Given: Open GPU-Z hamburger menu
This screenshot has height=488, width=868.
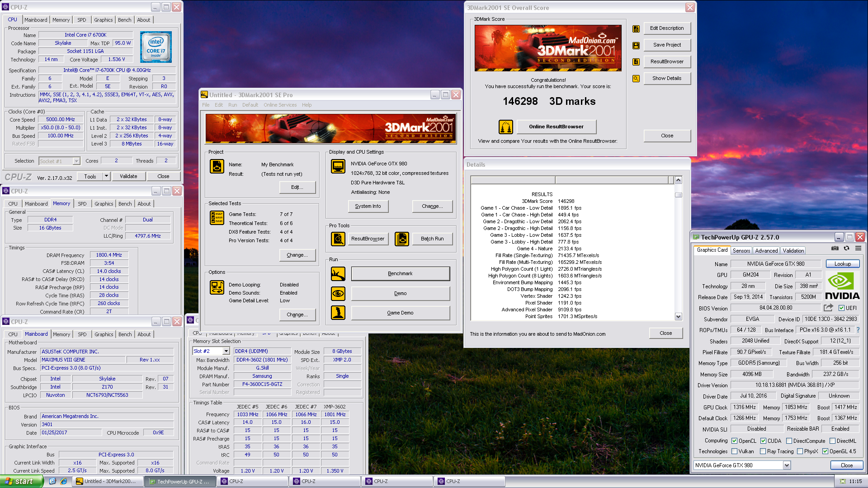Looking at the screenshot, I should point(858,248).
